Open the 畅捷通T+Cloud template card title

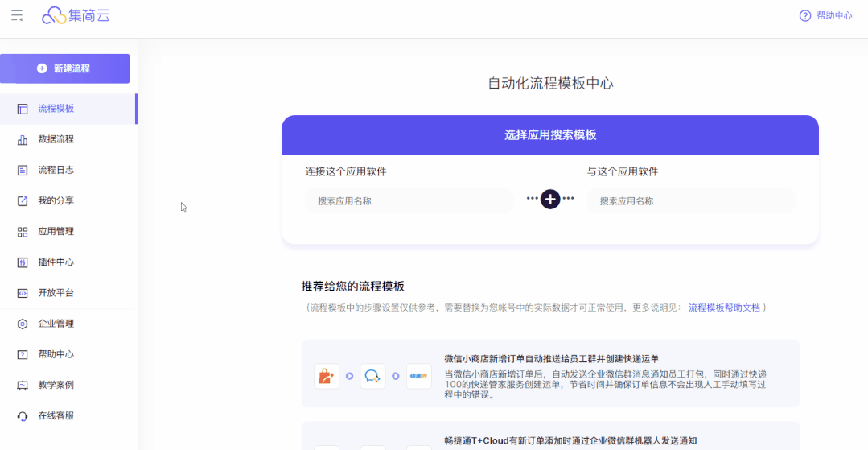570,441
